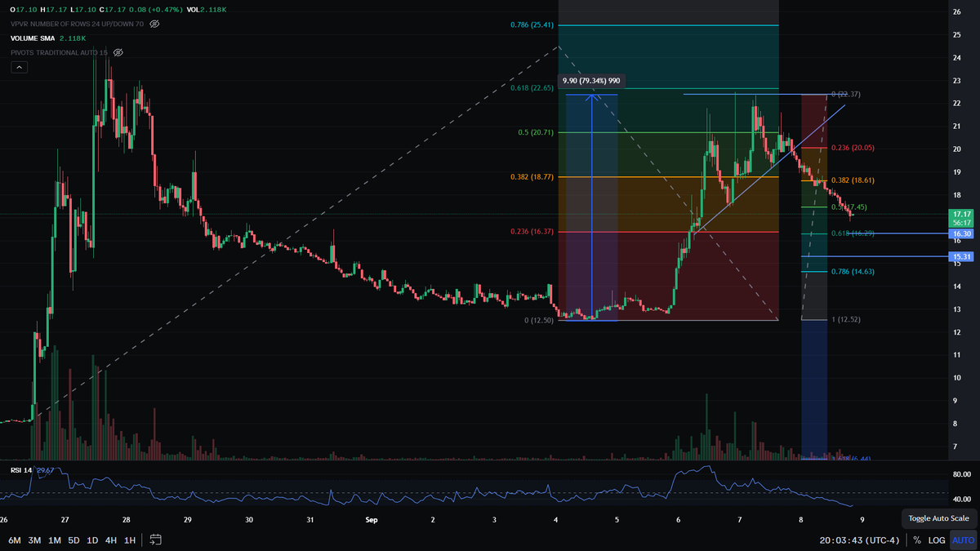This screenshot has width=980, height=551.
Task: Click the VOLUME SMA indicator label
Action: 33,38
